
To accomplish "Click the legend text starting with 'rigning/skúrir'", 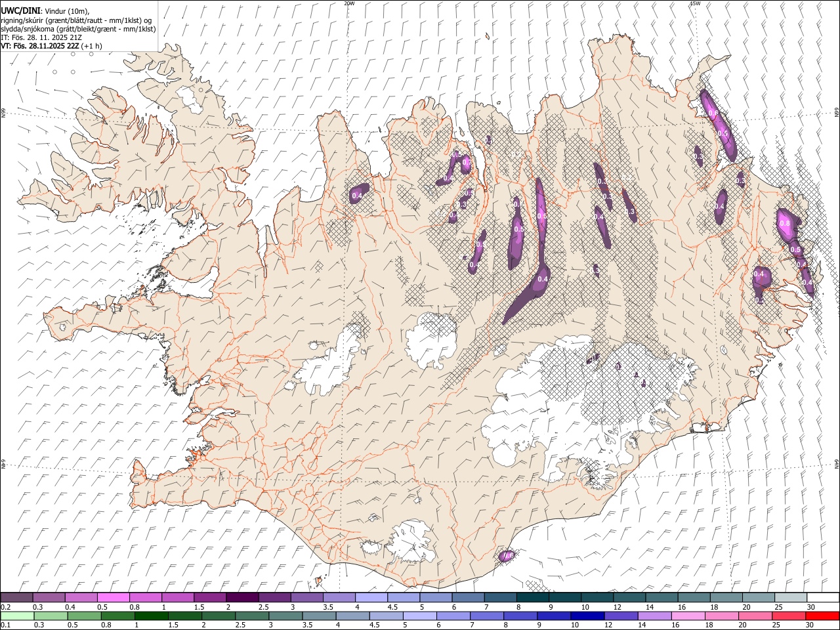I will tap(75, 20).
